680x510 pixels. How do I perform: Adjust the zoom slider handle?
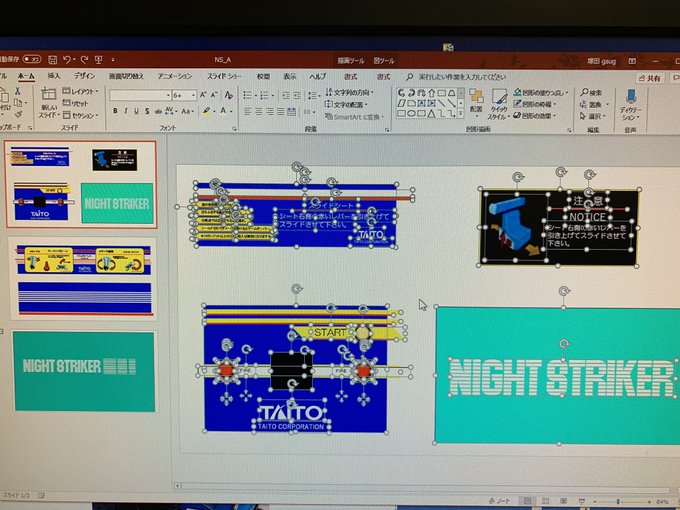618,502
